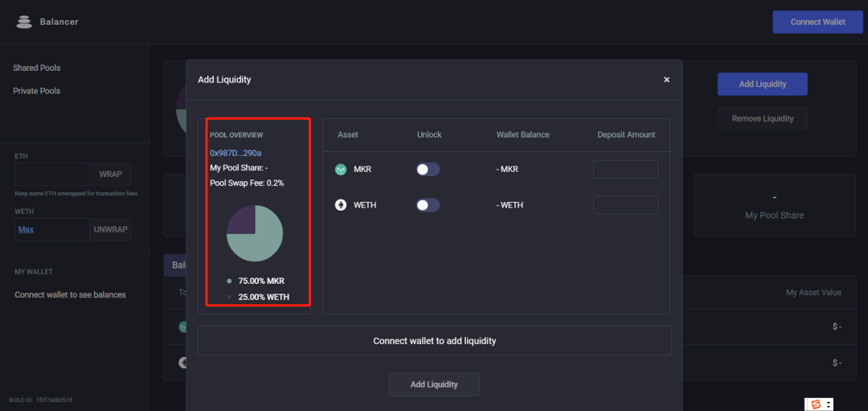Click the Pool Swap Fee: 0.2% text
868x411 pixels.
(247, 183)
